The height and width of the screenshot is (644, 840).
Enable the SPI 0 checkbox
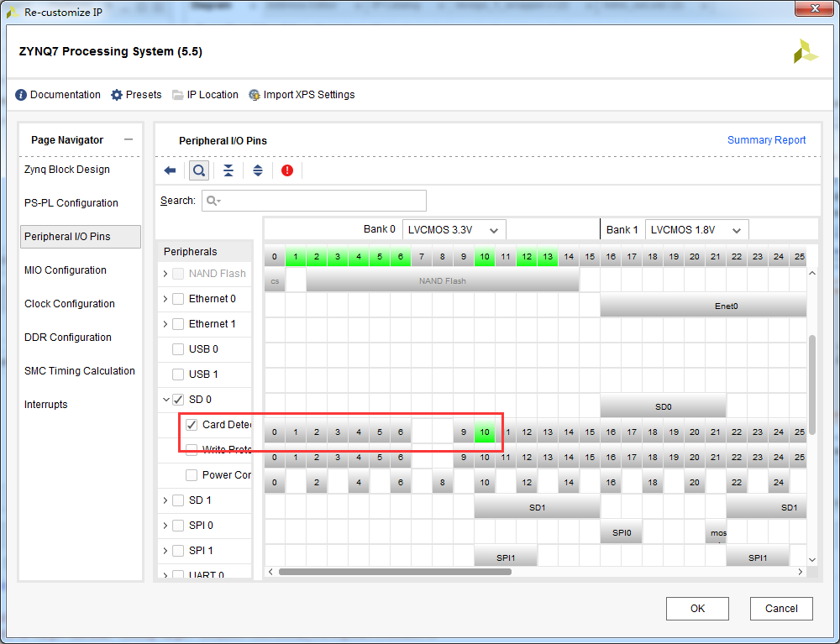pos(178,525)
